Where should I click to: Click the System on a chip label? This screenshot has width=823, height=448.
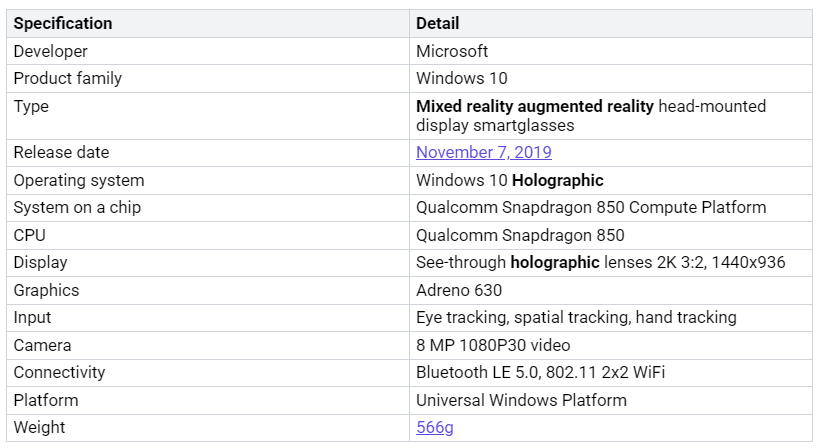pyautogui.click(x=77, y=207)
